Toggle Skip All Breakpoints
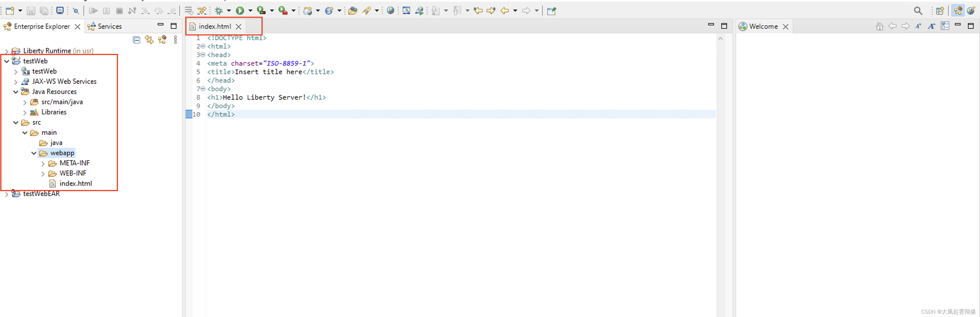The width and height of the screenshot is (980, 317). click(76, 11)
